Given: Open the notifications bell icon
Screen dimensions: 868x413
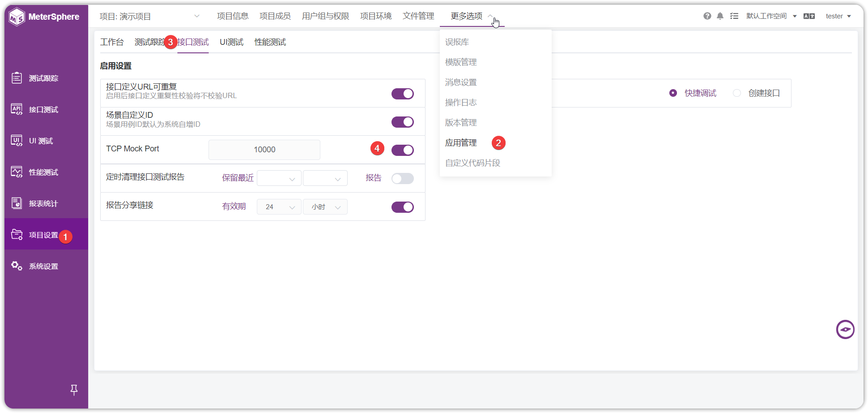Looking at the screenshot, I should pyautogui.click(x=720, y=16).
